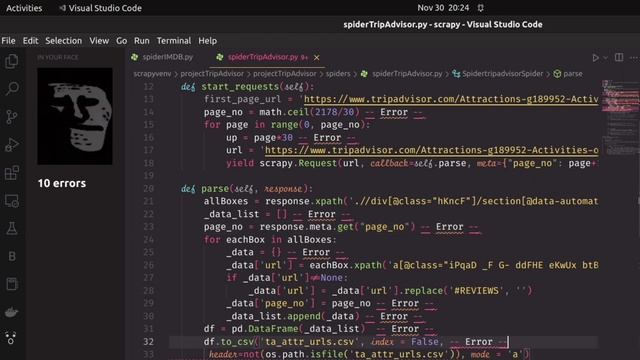Image resolution: width=640 pixels, height=360 pixels.
Task: Open the Terminal menu
Action: tap(173, 41)
